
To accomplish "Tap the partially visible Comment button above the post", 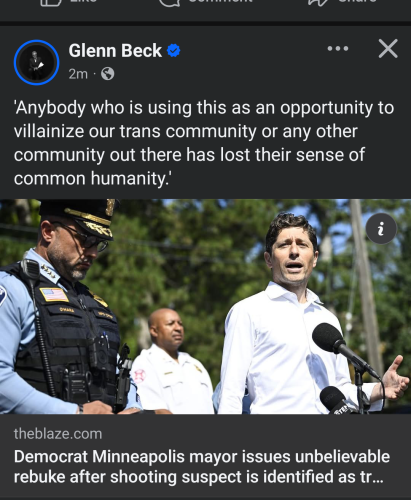I will tap(206, 2).
